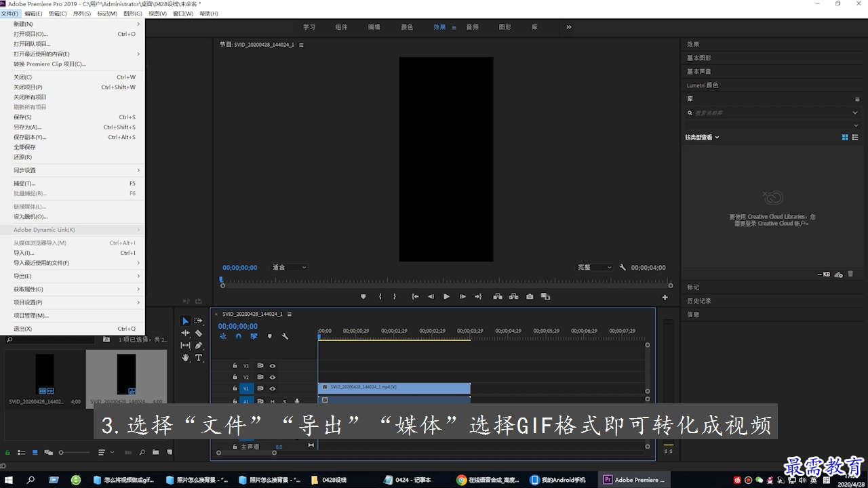Viewport: 868px width, 488px height.
Task: Export a frame with the camera icon
Action: click(530, 296)
